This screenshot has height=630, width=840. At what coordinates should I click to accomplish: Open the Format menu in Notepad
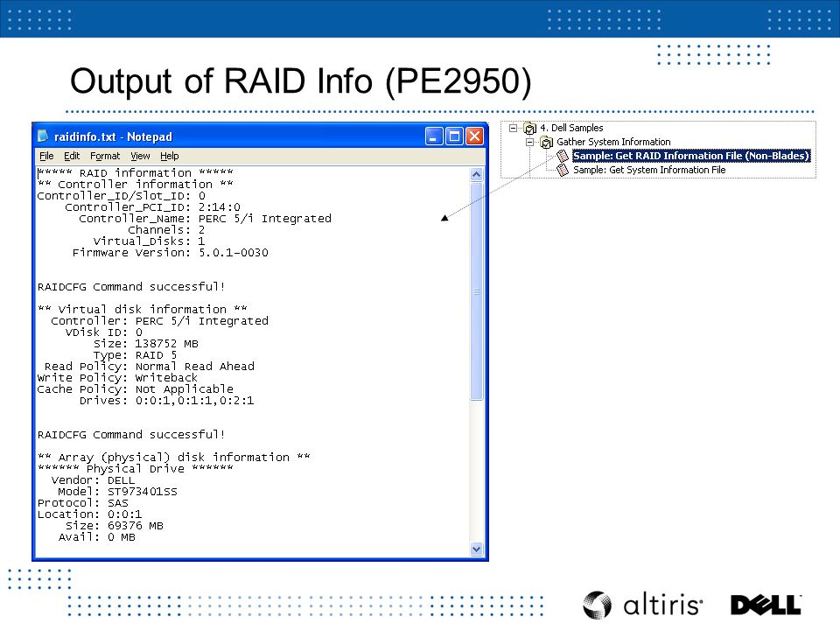click(105, 156)
